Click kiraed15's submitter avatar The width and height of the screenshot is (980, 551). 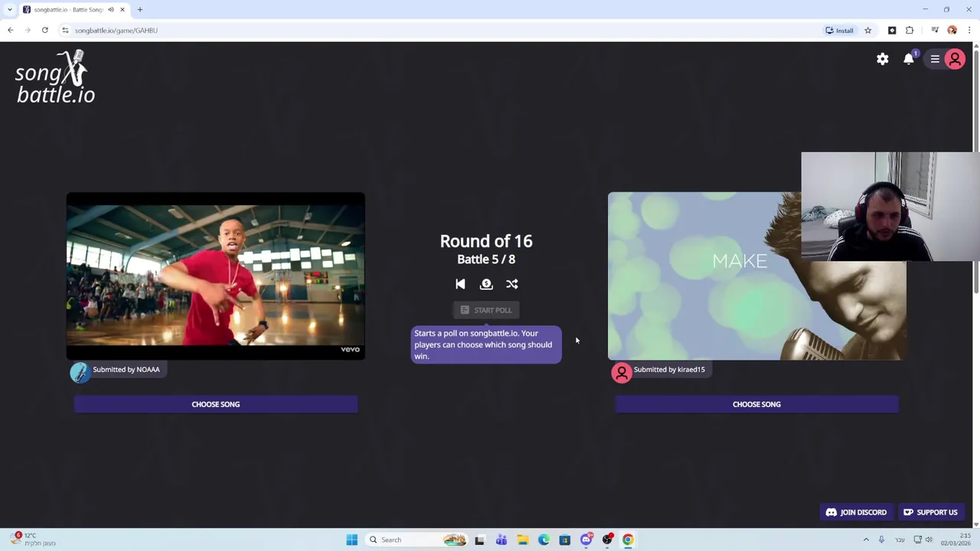pyautogui.click(x=622, y=373)
